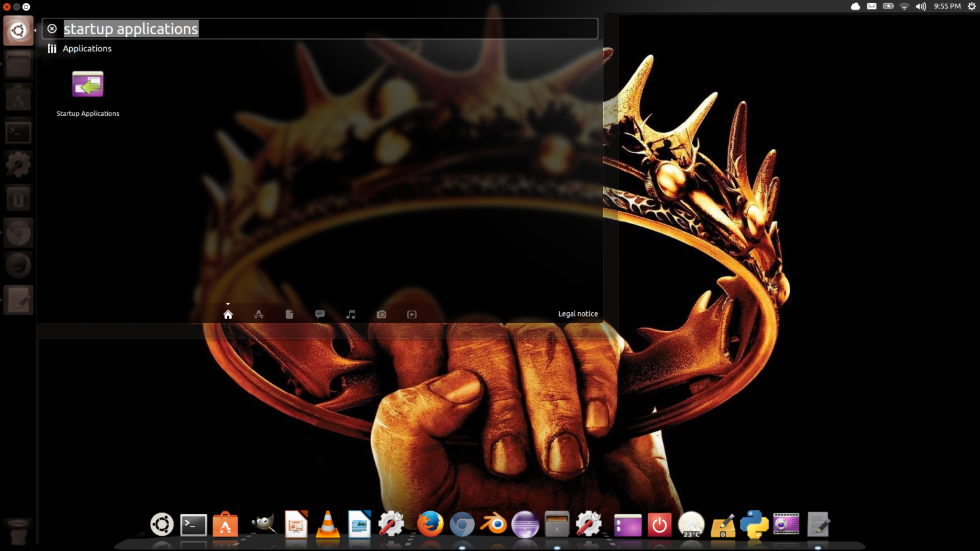
Task: Open VLC media player from the dock
Action: click(x=329, y=525)
